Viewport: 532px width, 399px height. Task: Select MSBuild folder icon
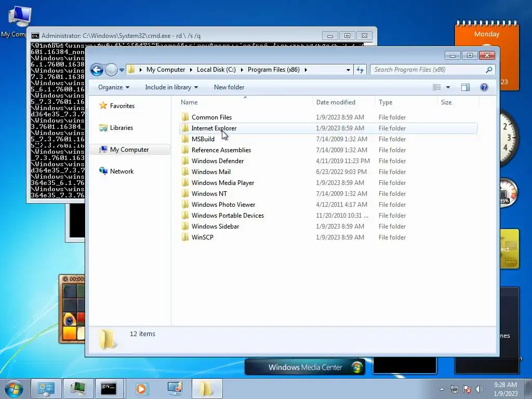click(x=185, y=139)
